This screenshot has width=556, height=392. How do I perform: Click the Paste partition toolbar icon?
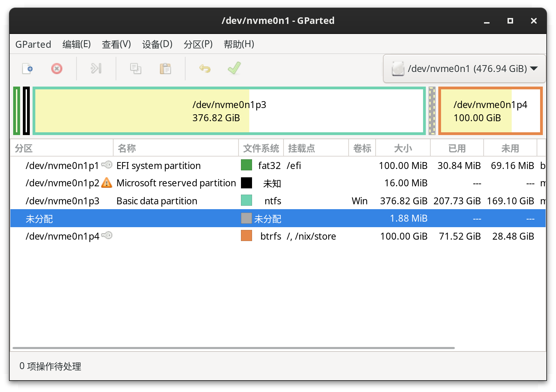tap(165, 69)
